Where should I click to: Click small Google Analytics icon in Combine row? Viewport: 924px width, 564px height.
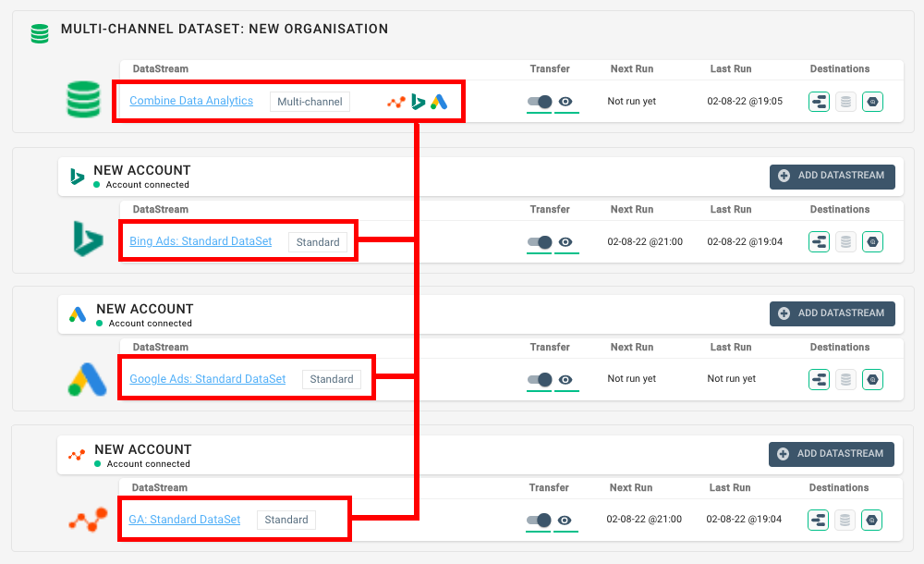coord(396,102)
